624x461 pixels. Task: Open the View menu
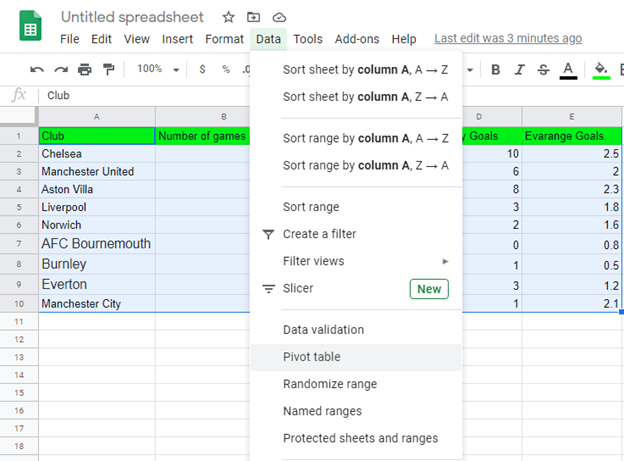coord(136,39)
